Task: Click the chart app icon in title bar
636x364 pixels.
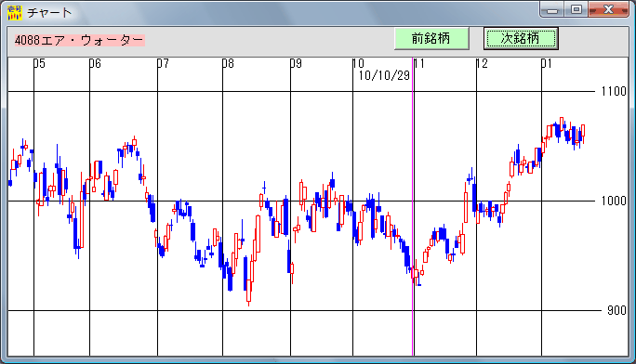Action: click(15, 13)
